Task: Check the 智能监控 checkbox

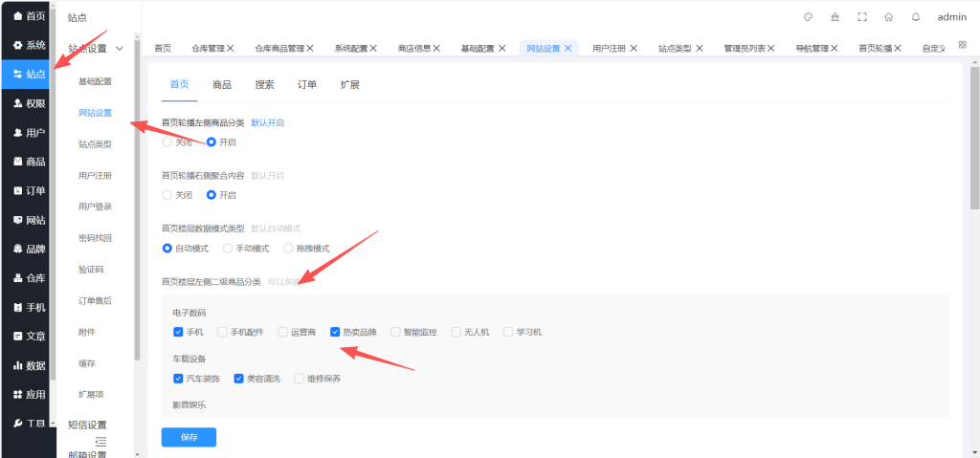Action: pyautogui.click(x=395, y=332)
